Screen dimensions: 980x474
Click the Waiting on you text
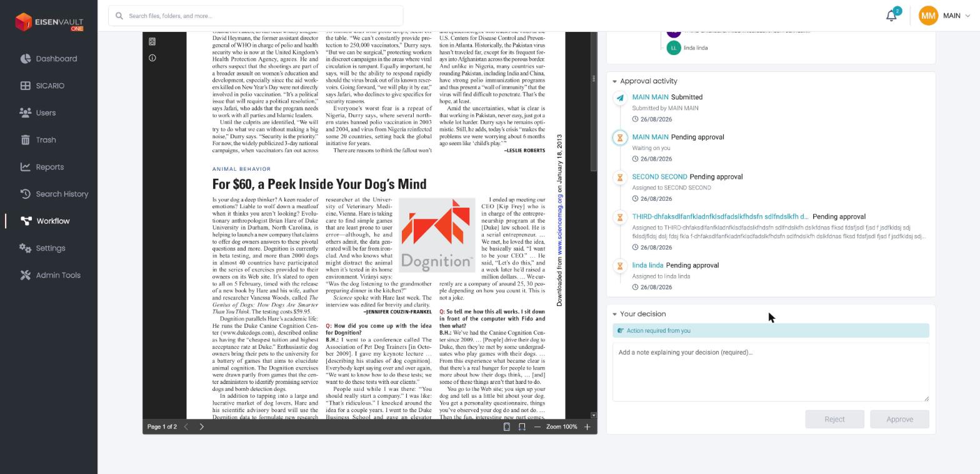tap(651, 148)
